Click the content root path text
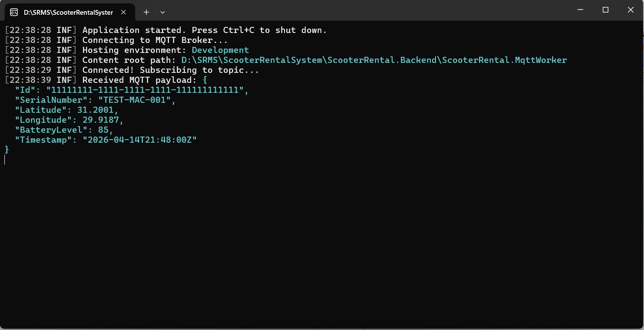 (x=374, y=60)
